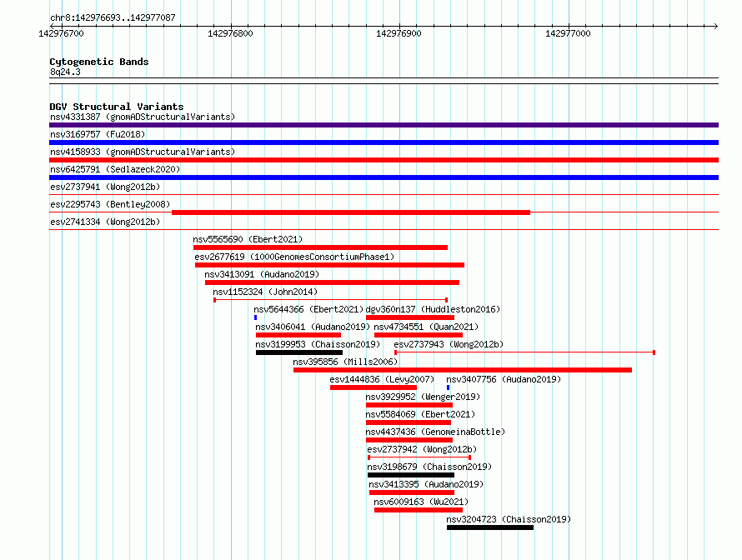
Task: Open nsv3413395 (Audano2019) label
Action: coord(426,484)
